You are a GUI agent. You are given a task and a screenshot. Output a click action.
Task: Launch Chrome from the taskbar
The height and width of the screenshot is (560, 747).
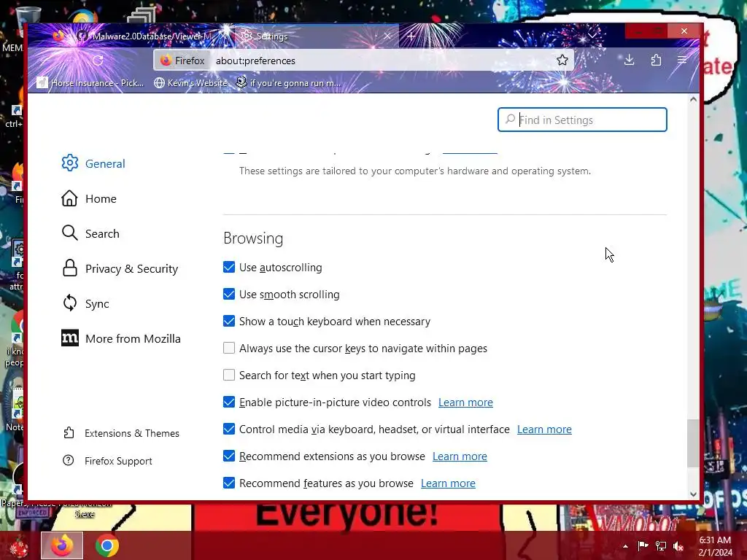coord(107,545)
